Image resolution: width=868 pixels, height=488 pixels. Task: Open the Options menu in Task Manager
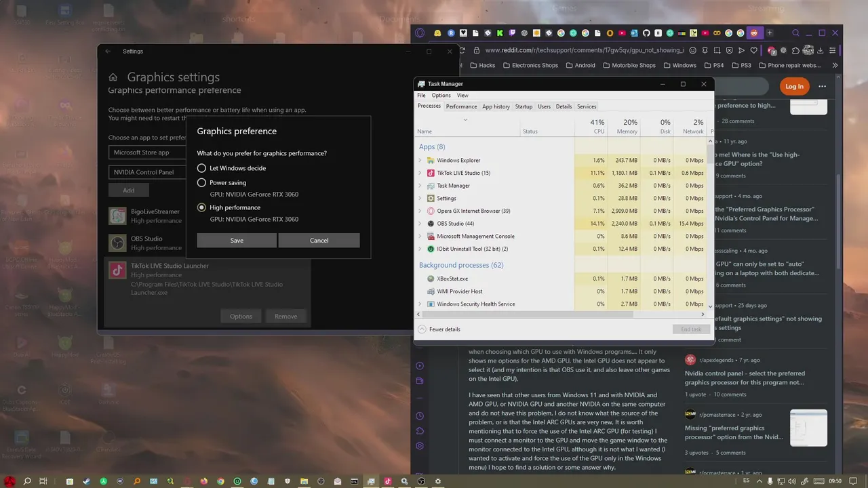click(441, 96)
